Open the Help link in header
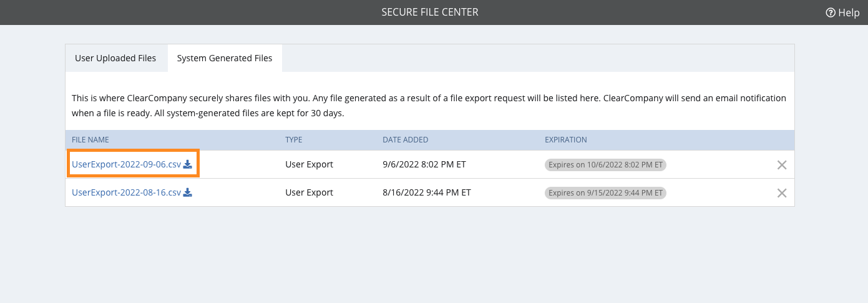Image resolution: width=868 pixels, height=303 pixels. [842, 12]
